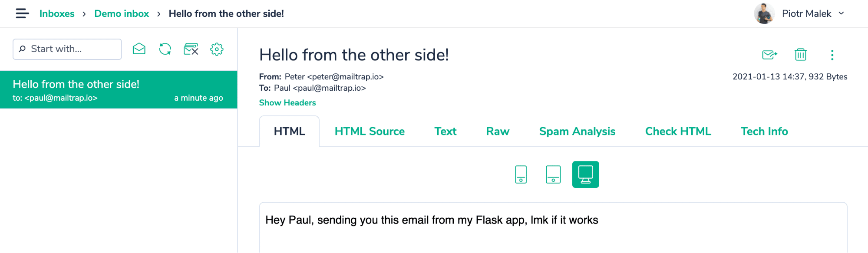Open the hamburger navigation menu
The height and width of the screenshot is (253, 868).
pos(22,13)
